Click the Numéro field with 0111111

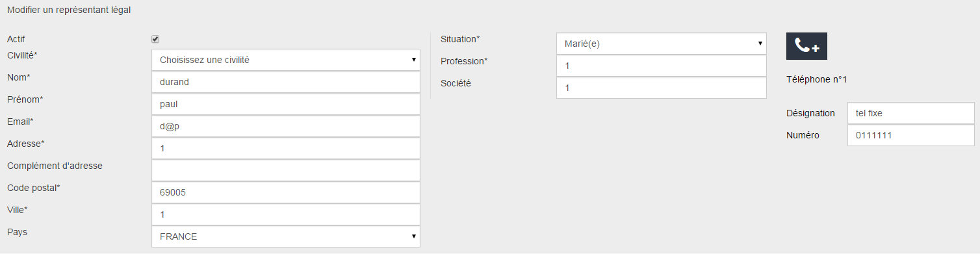click(x=911, y=135)
